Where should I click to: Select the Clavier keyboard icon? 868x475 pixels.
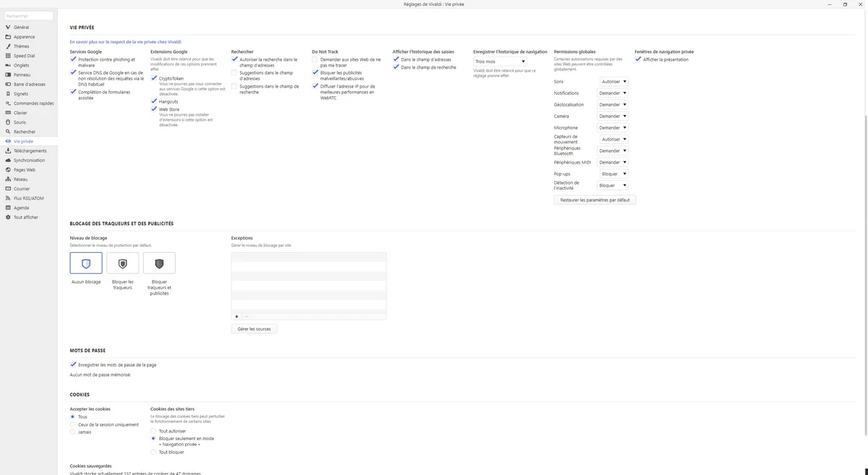[8, 113]
